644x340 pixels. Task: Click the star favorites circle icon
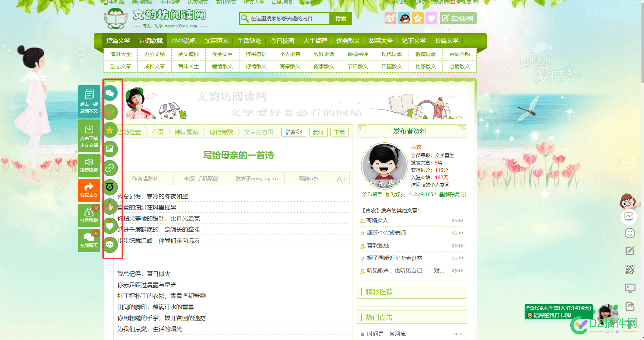(110, 130)
